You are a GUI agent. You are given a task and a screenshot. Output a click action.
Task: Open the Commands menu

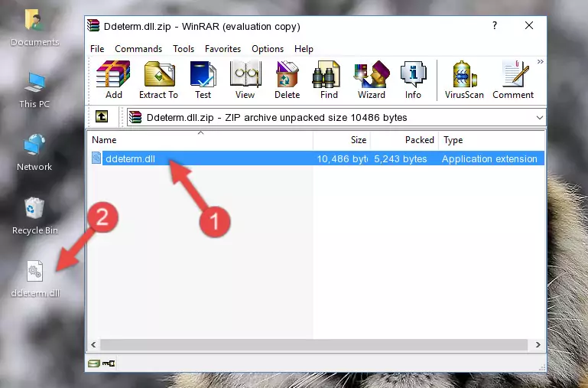coord(138,49)
